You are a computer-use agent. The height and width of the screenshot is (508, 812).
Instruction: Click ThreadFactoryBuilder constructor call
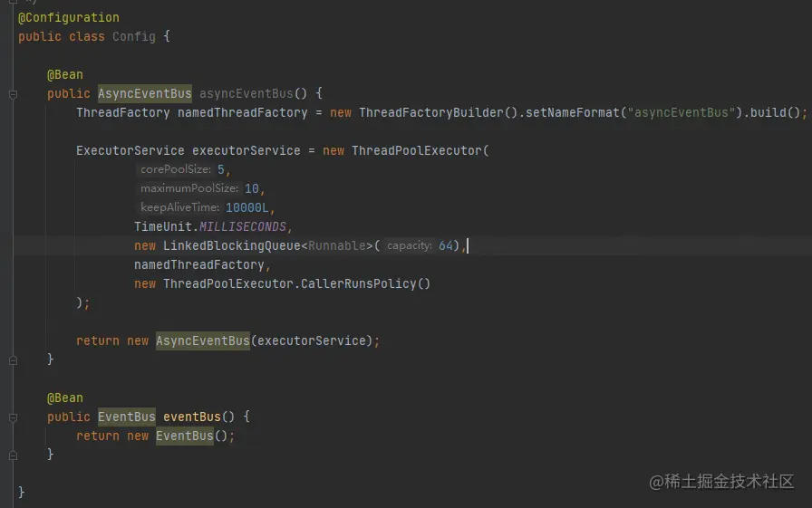[430, 113]
